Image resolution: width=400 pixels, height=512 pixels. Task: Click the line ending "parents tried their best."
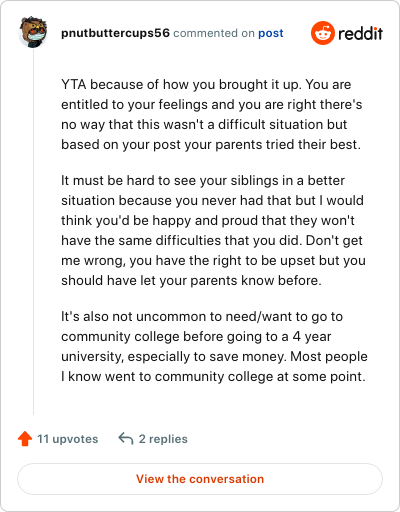coord(211,145)
